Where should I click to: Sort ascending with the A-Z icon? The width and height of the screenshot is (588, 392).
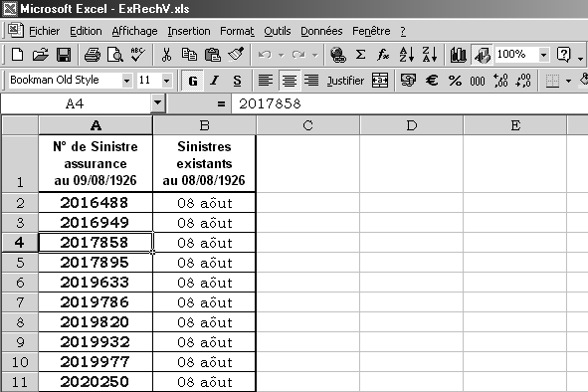click(x=407, y=55)
